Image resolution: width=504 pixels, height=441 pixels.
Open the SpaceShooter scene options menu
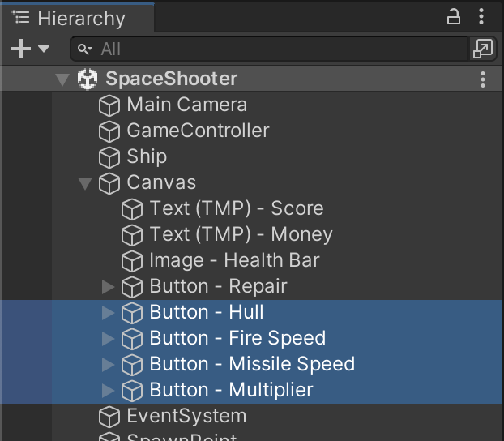tap(483, 79)
